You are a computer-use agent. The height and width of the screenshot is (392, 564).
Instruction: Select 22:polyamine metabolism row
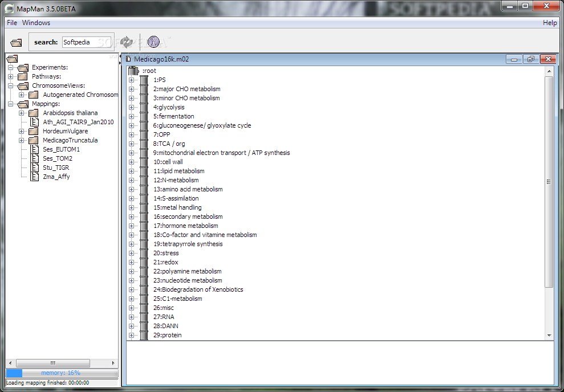[188, 271]
